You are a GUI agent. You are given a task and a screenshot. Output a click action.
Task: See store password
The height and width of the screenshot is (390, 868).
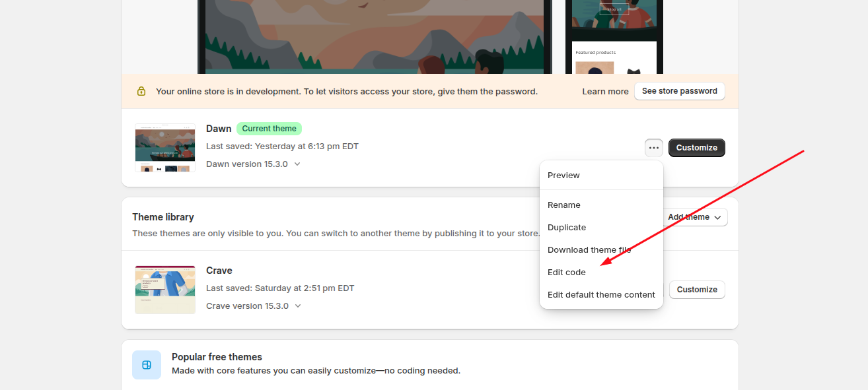pyautogui.click(x=680, y=91)
